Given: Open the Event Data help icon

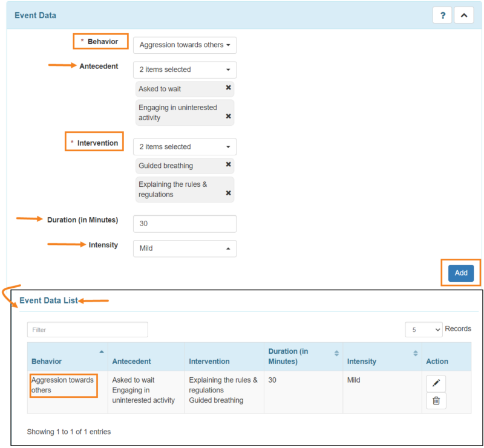Looking at the screenshot, I should (x=442, y=15).
